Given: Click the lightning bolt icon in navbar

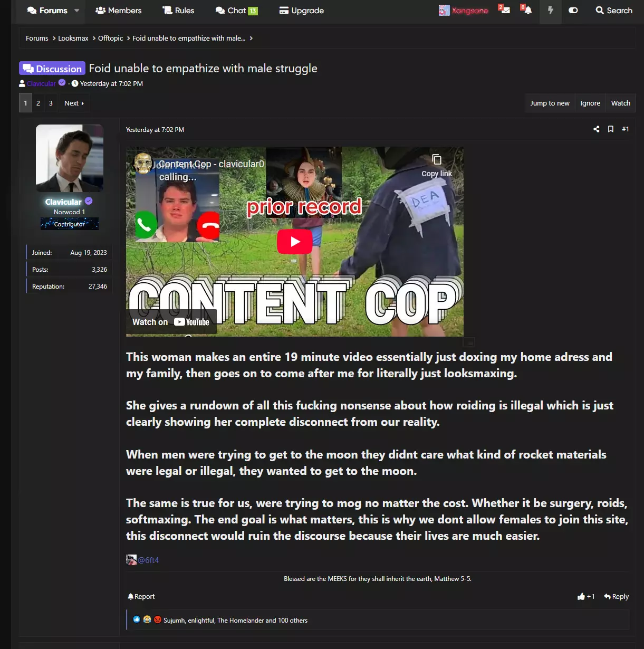Looking at the screenshot, I should pyautogui.click(x=550, y=11).
